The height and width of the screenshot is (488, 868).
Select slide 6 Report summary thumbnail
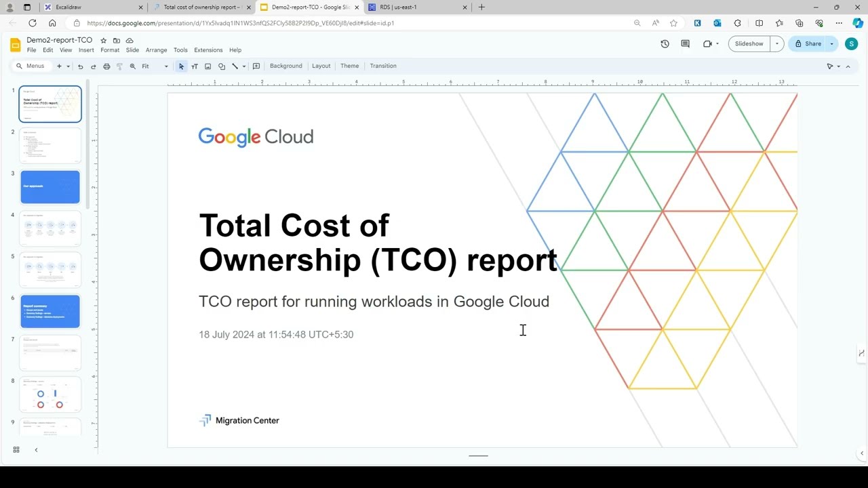pos(50,311)
